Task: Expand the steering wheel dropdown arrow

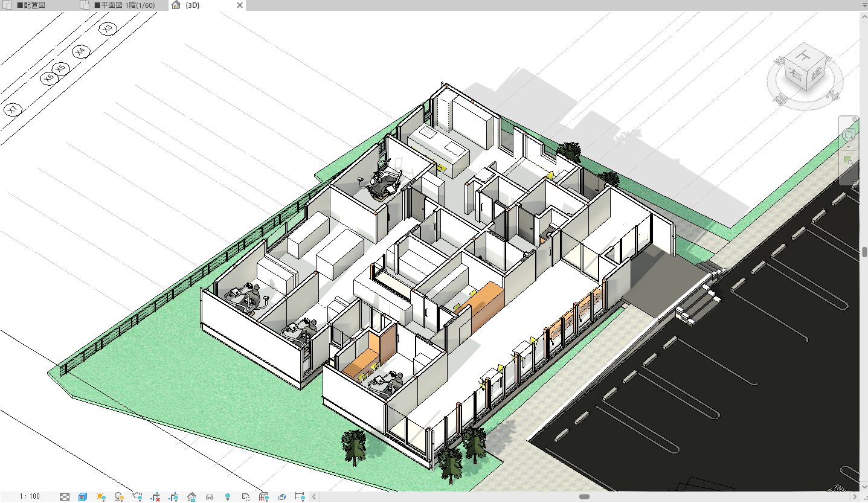Action: (849, 147)
